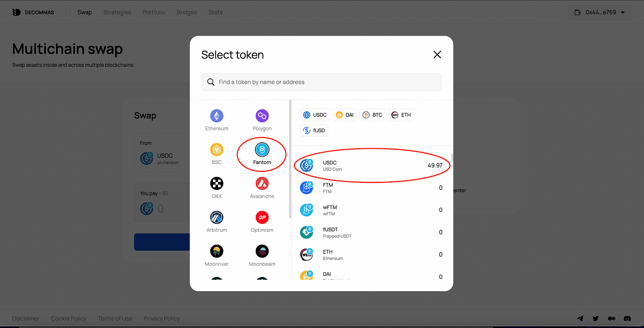Select the Arbitrum network icon

coord(217,217)
